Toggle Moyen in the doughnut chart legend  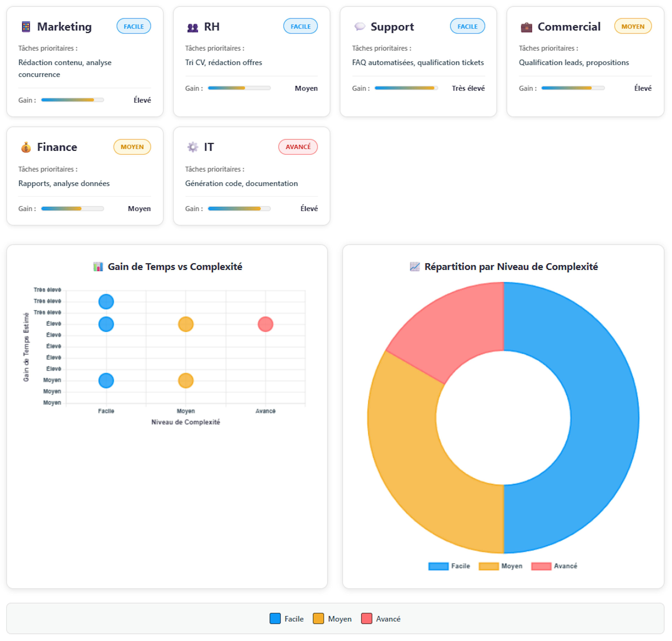(500, 566)
